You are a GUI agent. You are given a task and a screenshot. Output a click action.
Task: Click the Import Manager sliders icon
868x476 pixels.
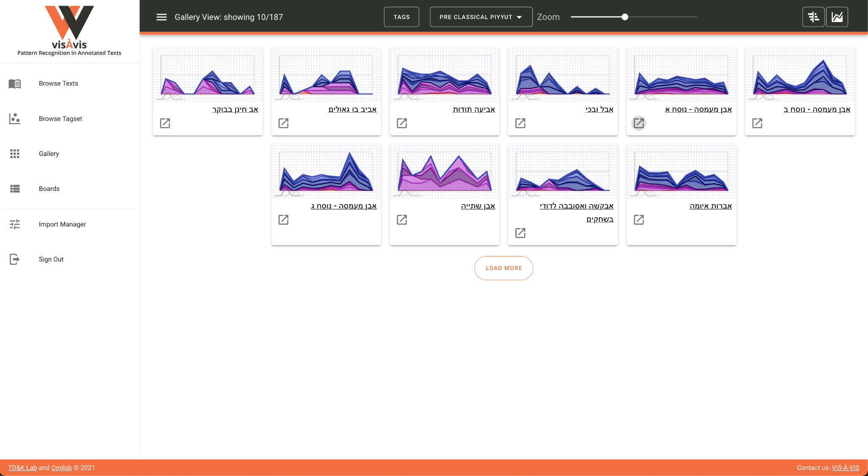click(15, 224)
